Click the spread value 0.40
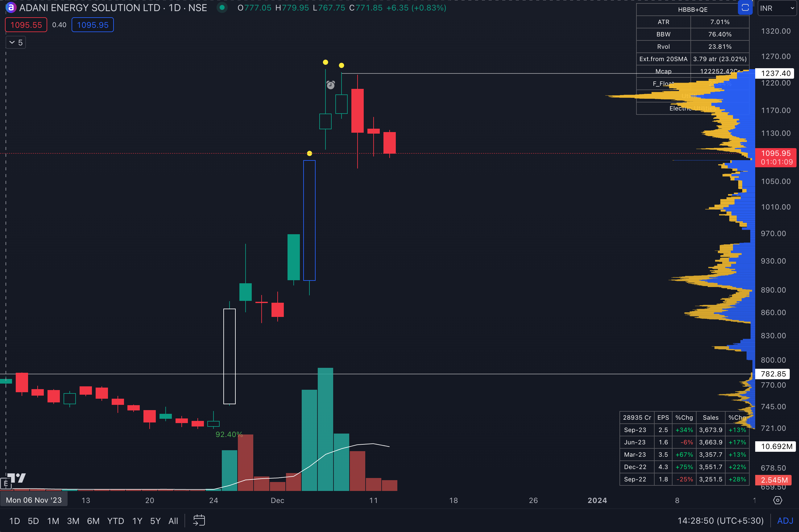Screen dimensions: 799x532 (x=59, y=25)
